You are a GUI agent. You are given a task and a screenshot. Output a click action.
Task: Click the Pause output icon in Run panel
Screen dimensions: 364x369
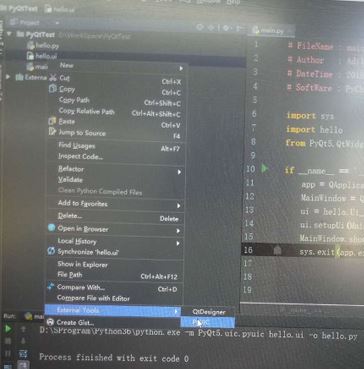(x=7, y=353)
